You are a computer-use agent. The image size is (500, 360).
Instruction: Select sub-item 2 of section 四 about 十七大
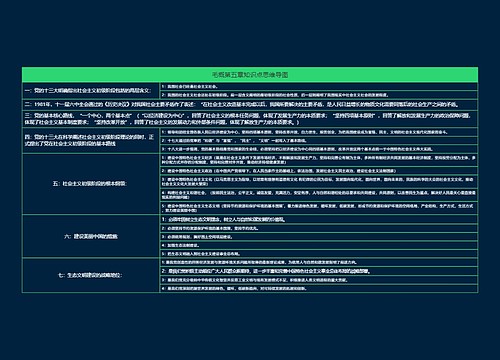319,141
